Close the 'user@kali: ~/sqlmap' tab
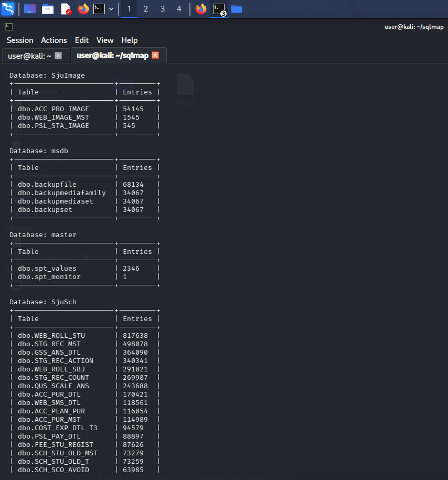448x480 pixels. coord(155,55)
